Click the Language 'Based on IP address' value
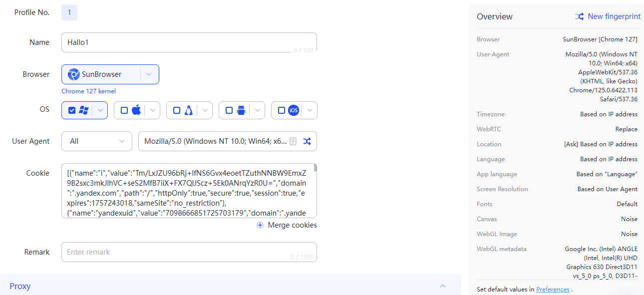This screenshot has width=644, height=295. click(x=609, y=159)
